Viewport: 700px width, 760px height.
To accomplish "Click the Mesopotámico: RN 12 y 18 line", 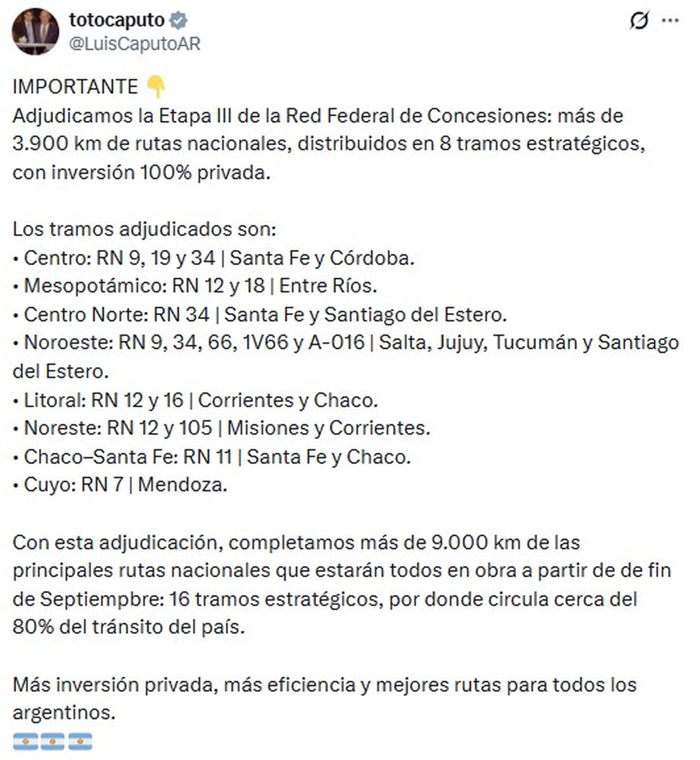I will [195, 286].
